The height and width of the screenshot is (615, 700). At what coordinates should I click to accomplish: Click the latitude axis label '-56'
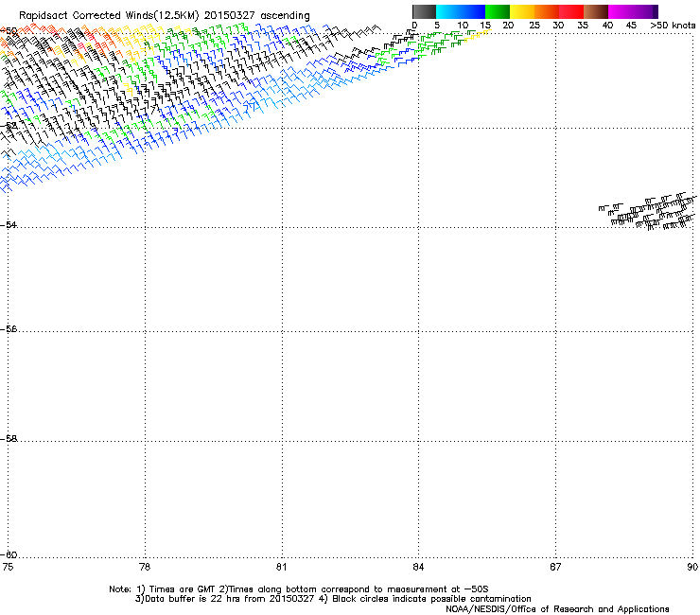coord(9,329)
